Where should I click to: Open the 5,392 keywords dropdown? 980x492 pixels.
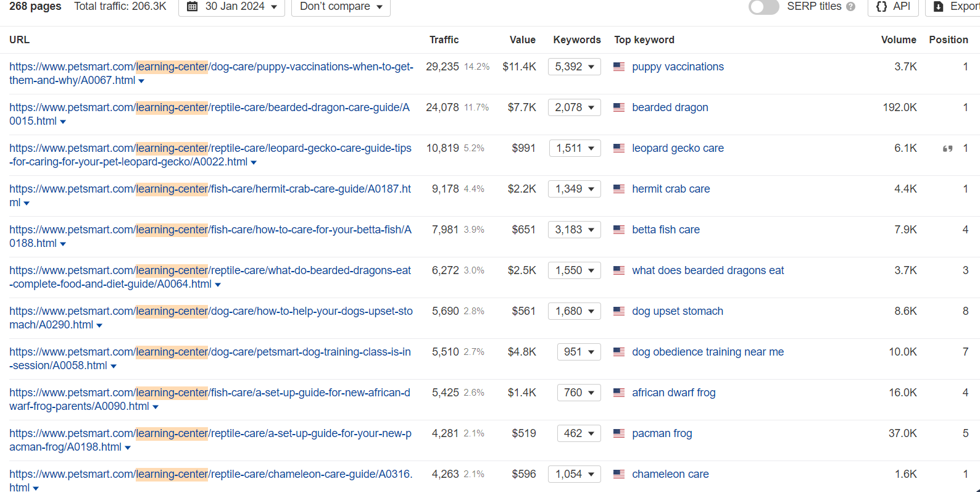click(575, 67)
